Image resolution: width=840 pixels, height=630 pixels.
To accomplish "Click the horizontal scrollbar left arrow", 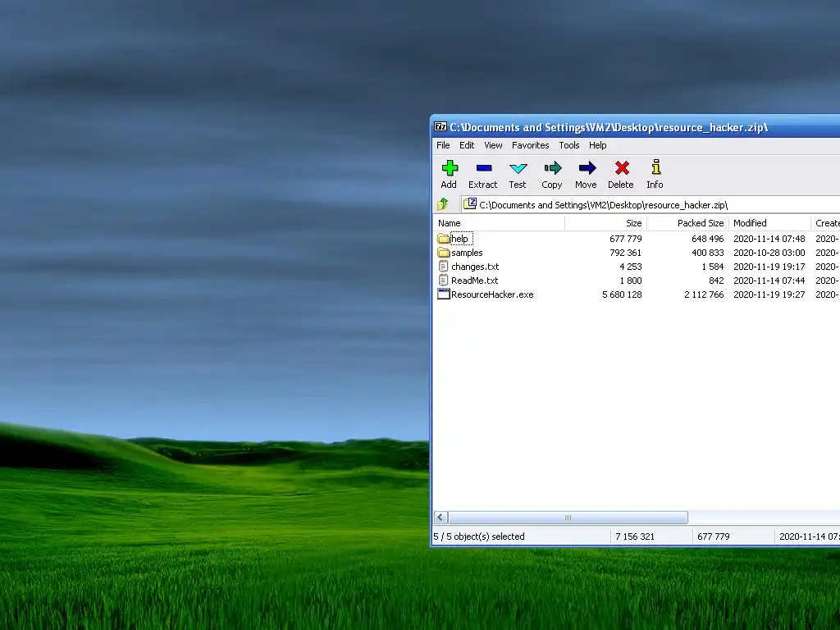I will click(441, 518).
